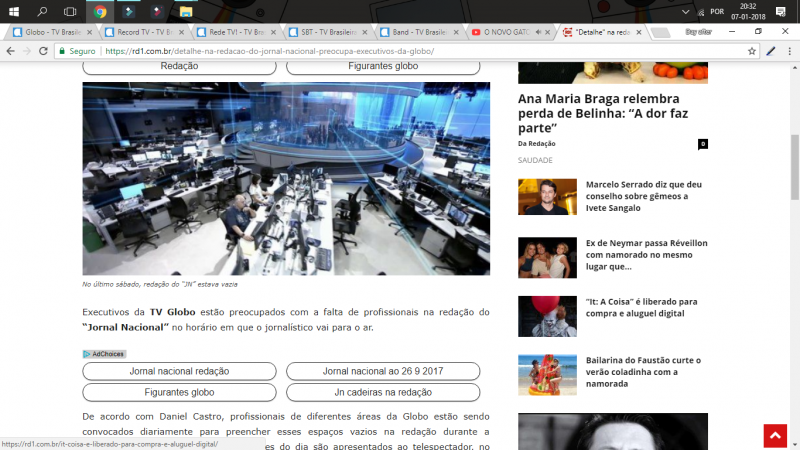Click the POR language indicator

717,12
